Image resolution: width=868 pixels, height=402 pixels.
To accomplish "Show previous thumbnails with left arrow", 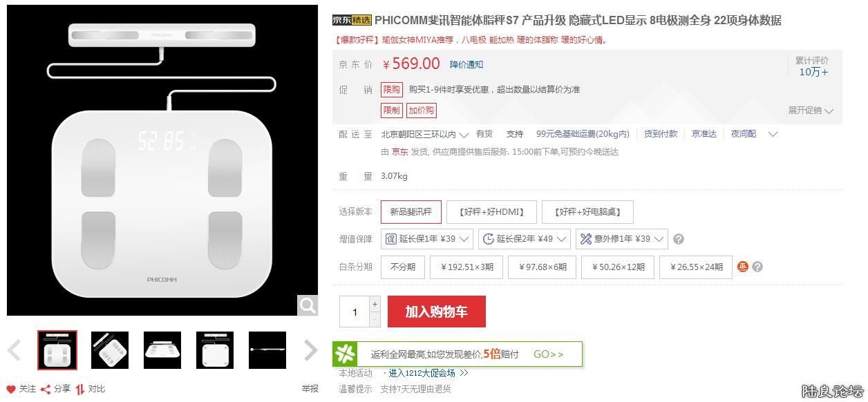I will pos(15,350).
